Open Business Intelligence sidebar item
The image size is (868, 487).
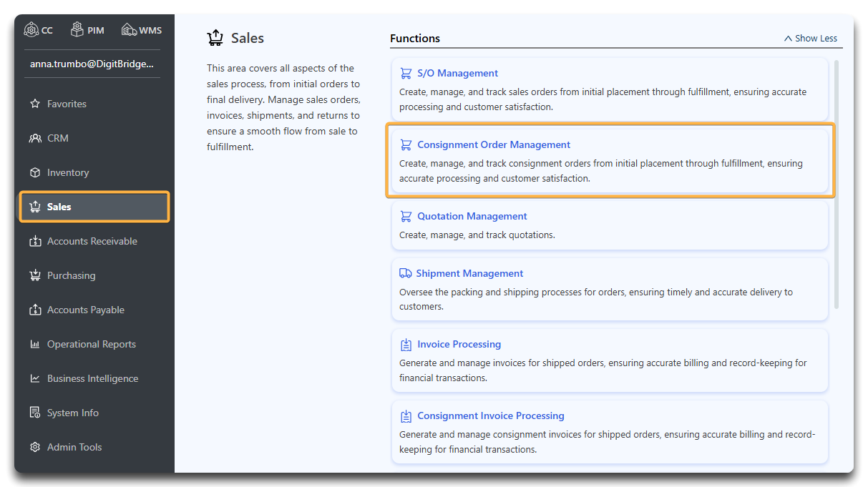92,378
